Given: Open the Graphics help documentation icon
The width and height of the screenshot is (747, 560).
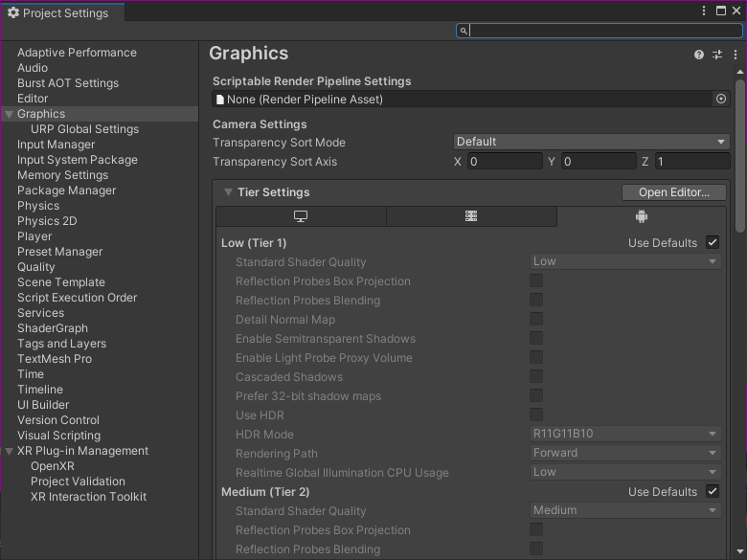Looking at the screenshot, I should [x=699, y=55].
